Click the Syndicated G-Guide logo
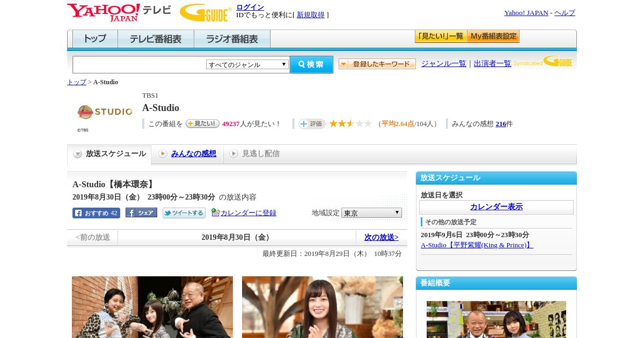The image size is (644, 338). tap(543, 61)
